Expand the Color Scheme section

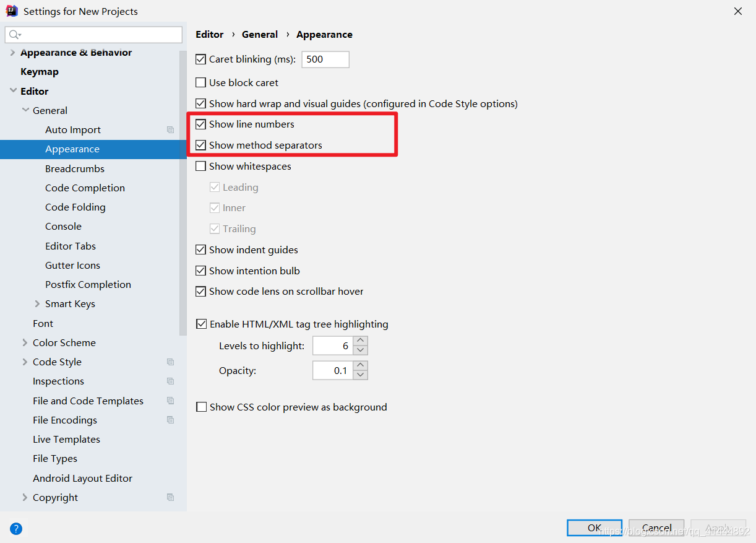[25, 342]
